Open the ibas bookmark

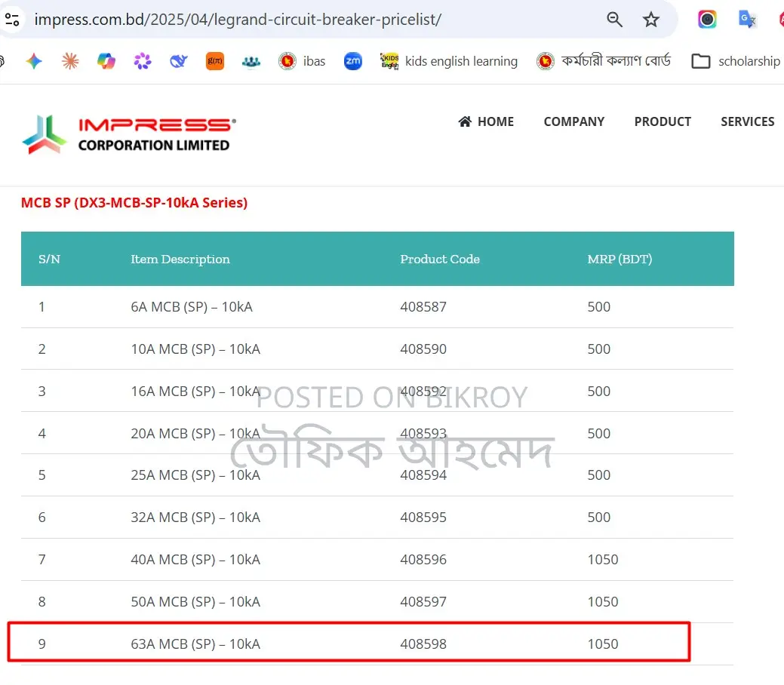(302, 61)
